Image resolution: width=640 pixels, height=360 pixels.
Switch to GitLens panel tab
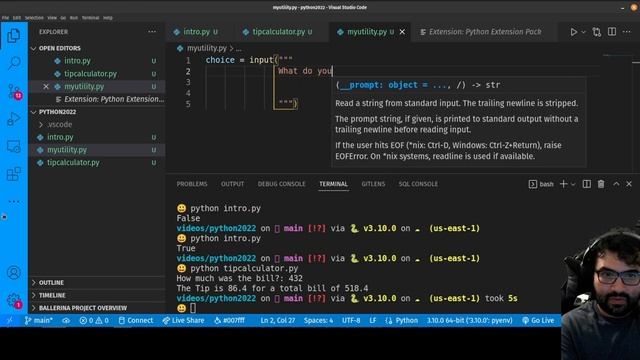point(373,184)
